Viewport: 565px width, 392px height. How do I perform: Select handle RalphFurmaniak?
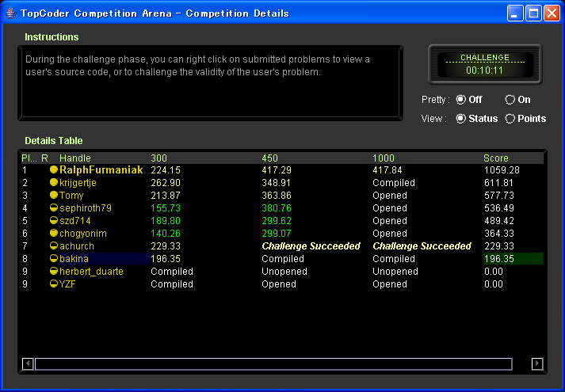(x=101, y=170)
